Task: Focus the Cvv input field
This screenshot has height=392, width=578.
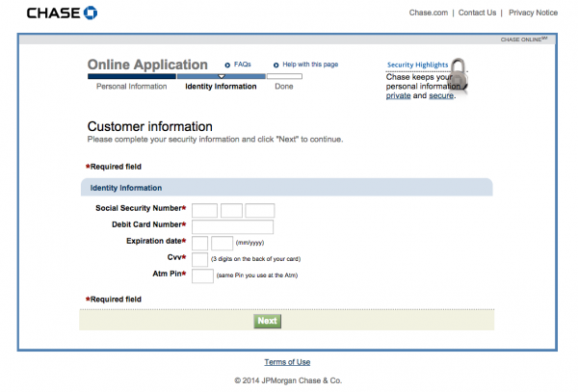Action: (199, 259)
